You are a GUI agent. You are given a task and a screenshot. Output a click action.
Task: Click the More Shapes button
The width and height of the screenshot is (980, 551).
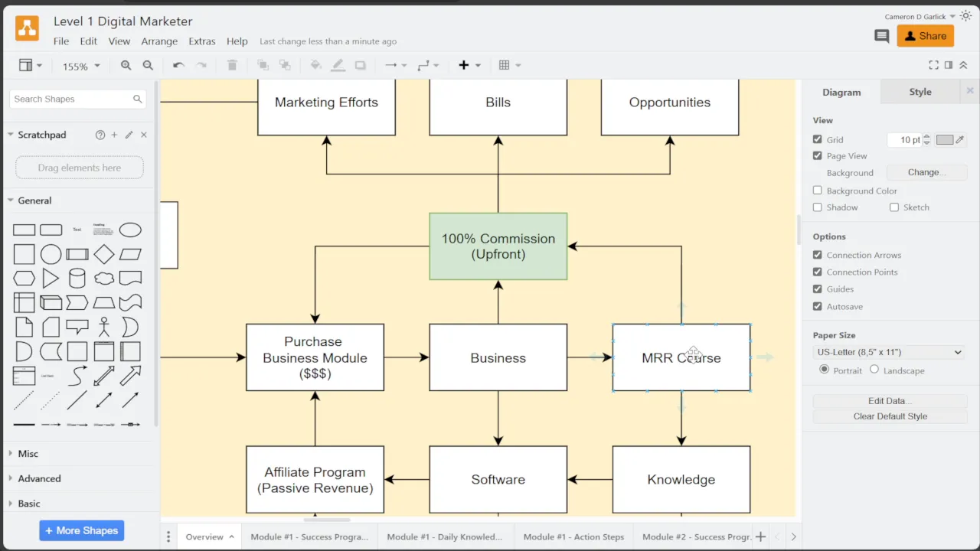coord(82,530)
